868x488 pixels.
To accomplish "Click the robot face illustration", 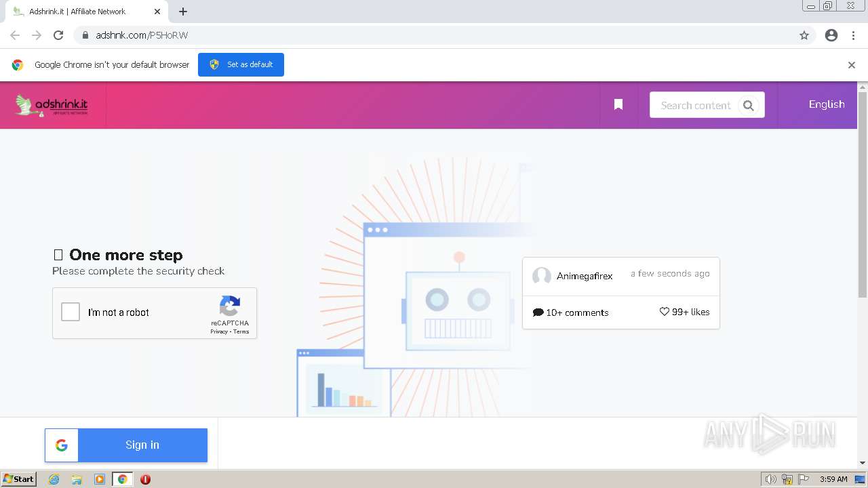I will pos(458,311).
